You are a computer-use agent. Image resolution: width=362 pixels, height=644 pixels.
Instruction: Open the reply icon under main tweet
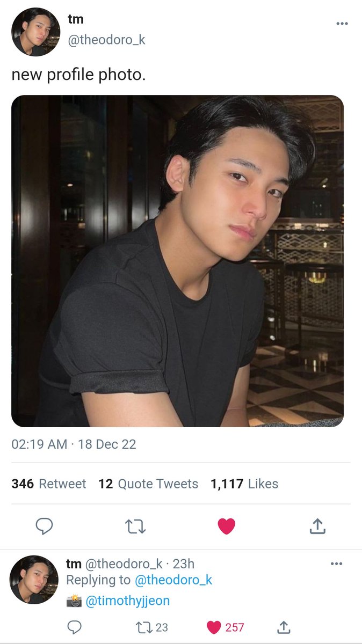coord(44,526)
